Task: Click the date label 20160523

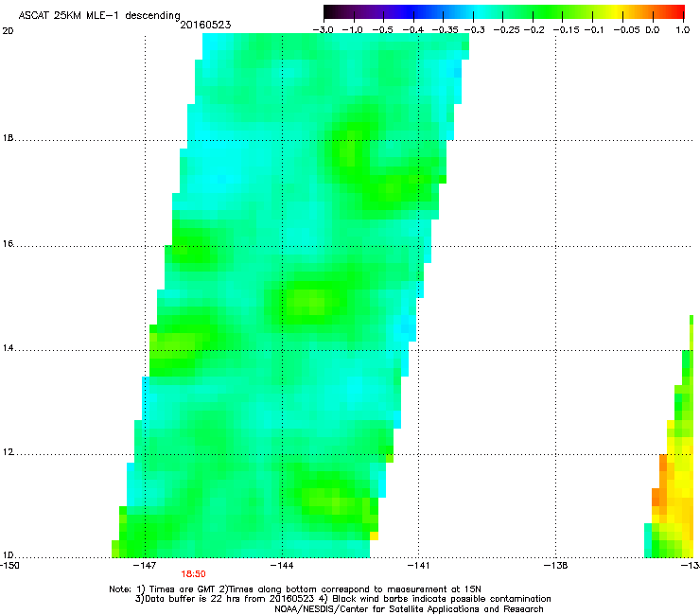Action: click(205, 25)
